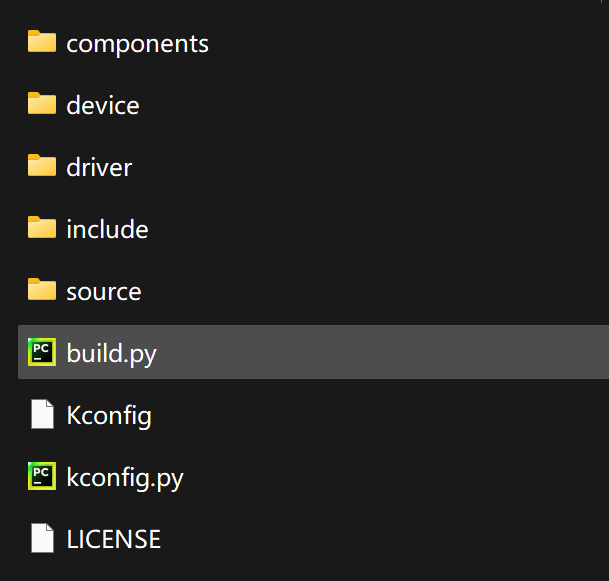Screen dimensions: 609x581
Task: Select the source folder name
Action: pos(103,292)
